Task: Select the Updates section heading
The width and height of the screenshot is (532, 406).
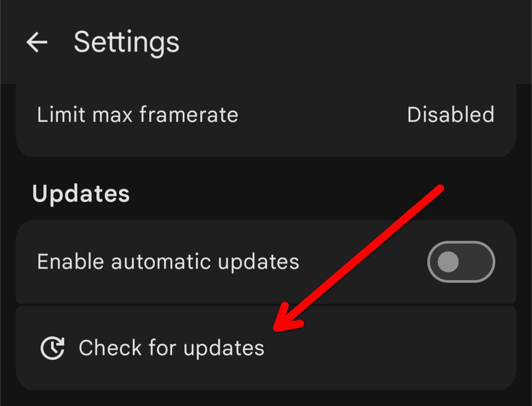Action: click(81, 194)
